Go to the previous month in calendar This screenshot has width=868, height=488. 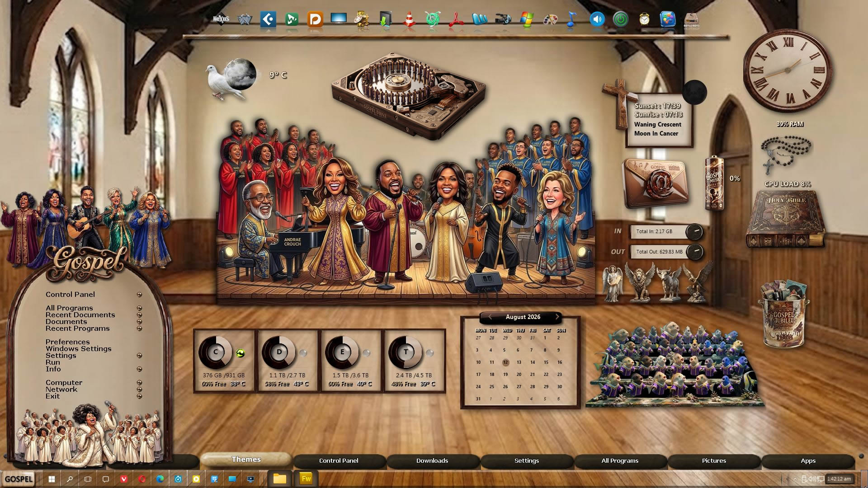(490, 317)
